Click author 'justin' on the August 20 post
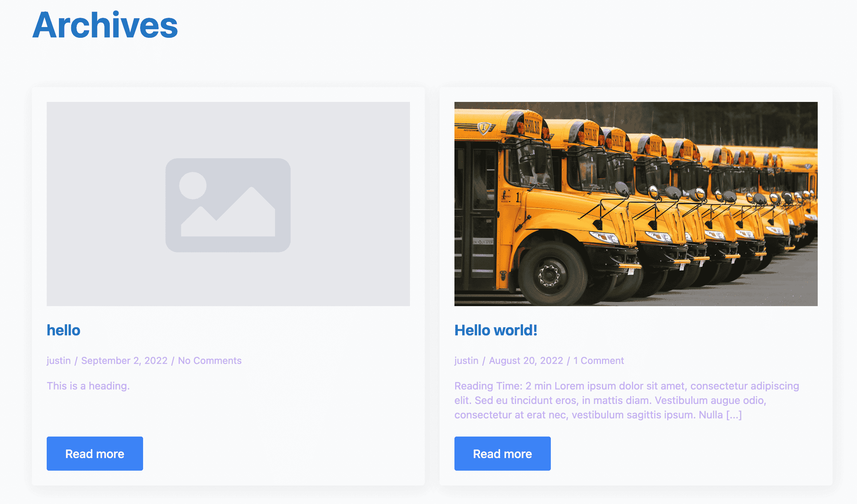Image resolution: width=857 pixels, height=504 pixels. click(x=466, y=361)
